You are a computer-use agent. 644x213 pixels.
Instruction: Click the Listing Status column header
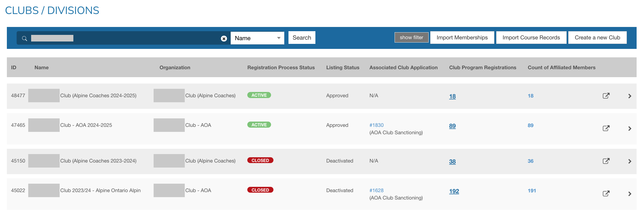(343, 67)
